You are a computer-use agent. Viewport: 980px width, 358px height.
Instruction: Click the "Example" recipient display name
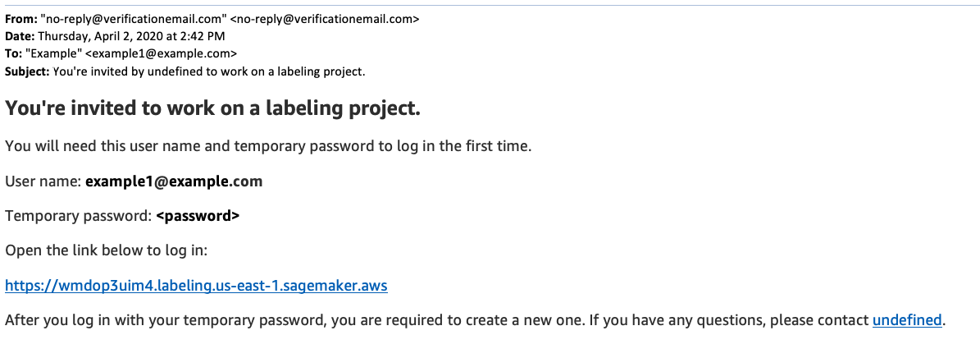point(53,54)
